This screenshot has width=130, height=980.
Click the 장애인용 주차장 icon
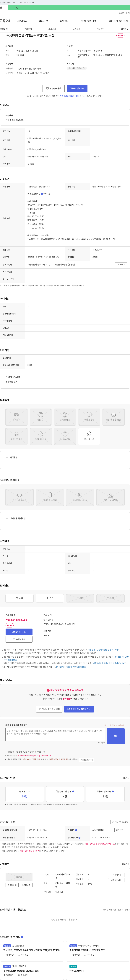coord(19,497)
